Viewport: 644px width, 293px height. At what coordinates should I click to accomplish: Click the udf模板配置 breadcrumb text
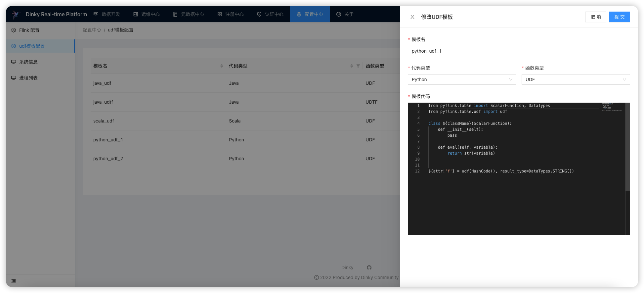120,30
